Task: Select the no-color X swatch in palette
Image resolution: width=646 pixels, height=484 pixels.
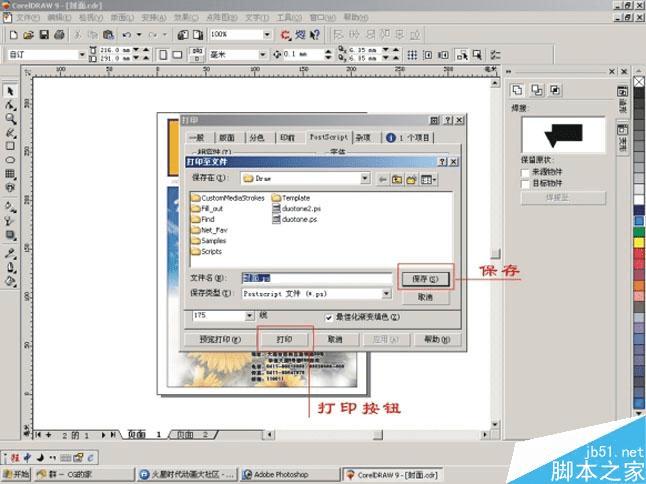Action: [639, 82]
